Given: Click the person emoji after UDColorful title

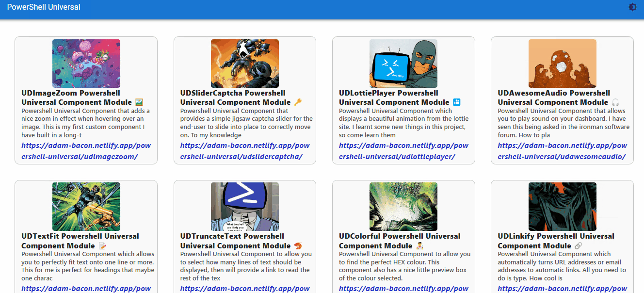Looking at the screenshot, I should coord(420,246).
